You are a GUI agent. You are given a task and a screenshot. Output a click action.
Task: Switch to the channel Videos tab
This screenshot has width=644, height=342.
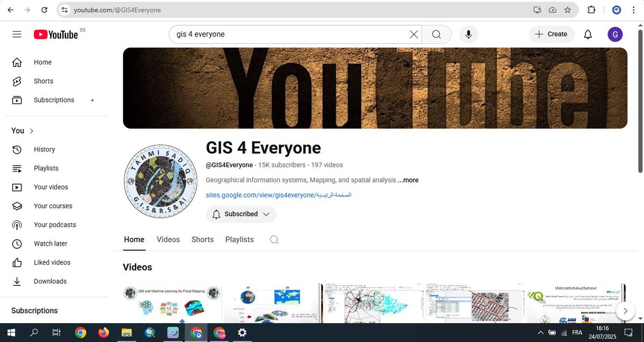pos(168,240)
